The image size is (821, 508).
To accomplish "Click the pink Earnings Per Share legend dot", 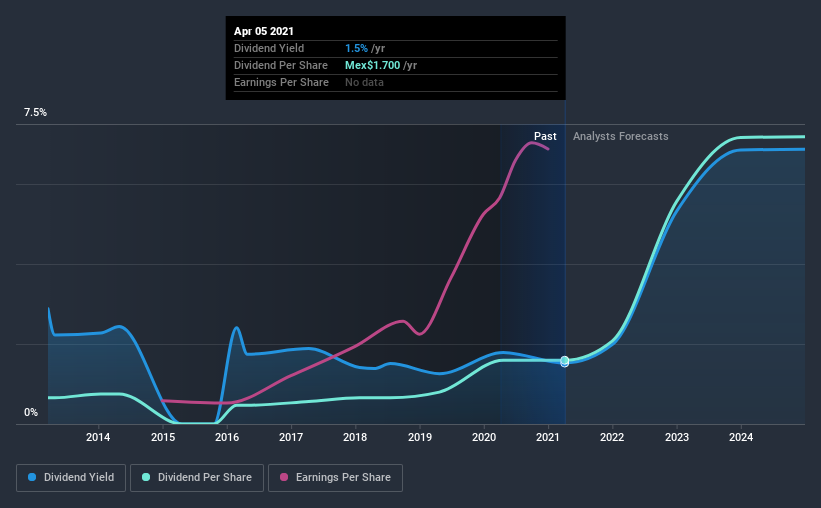I will pyautogui.click(x=284, y=477).
